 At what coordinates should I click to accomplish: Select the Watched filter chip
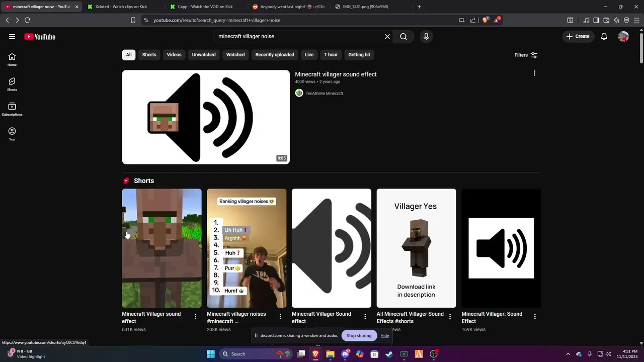coord(235,55)
